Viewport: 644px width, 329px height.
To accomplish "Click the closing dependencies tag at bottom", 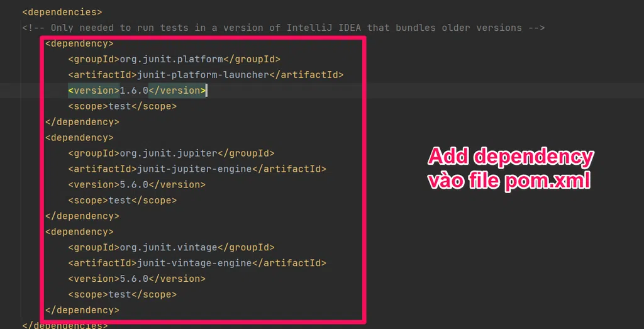I will [x=65, y=325].
